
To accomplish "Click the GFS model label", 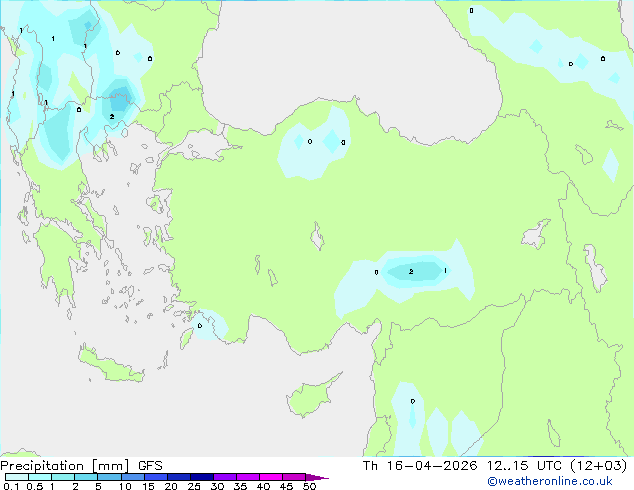I will pyautogui.click(x=150, y=466).
